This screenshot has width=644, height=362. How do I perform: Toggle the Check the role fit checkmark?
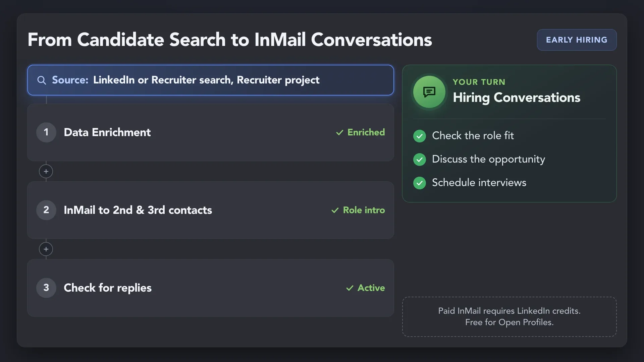pyautogui.click(x=420, y=136)
